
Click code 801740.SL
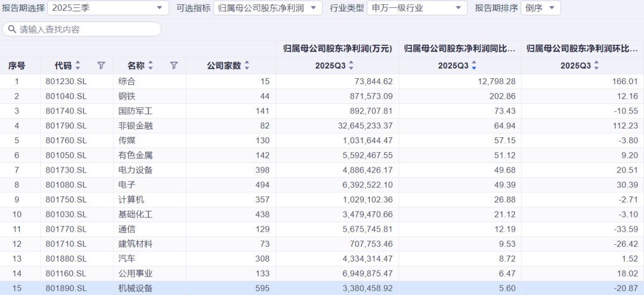(x=66, y=111)
